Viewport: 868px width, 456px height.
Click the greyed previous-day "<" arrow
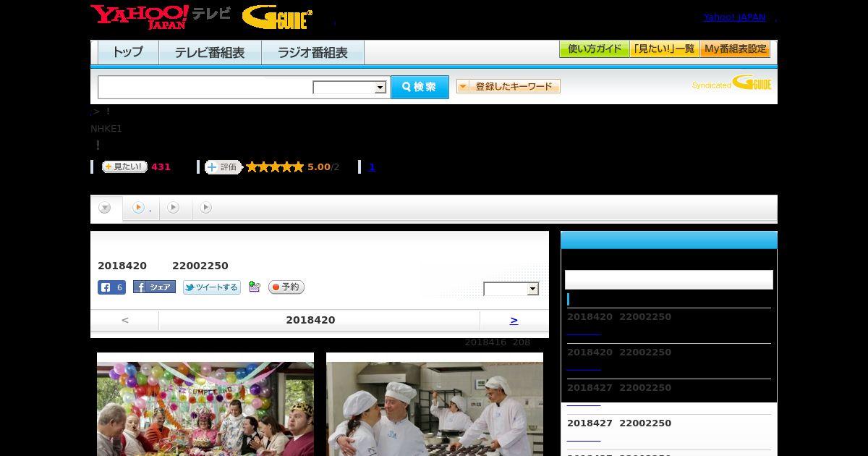(125, 320)
